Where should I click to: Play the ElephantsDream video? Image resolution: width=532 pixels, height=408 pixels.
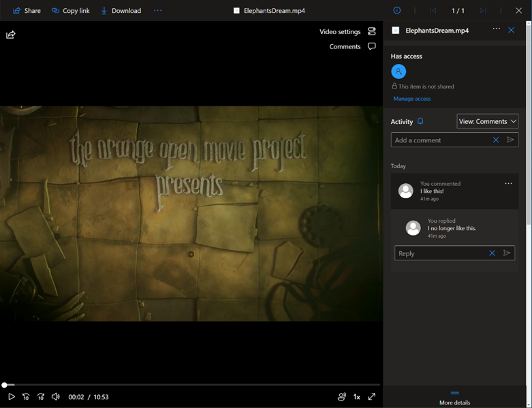click(x=11, y=396)
